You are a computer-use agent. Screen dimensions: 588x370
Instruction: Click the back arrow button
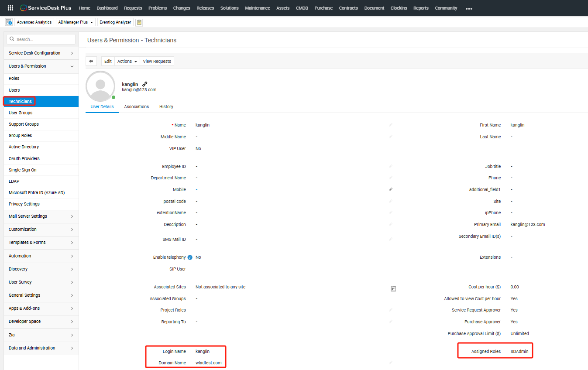(x=91, y=61)
